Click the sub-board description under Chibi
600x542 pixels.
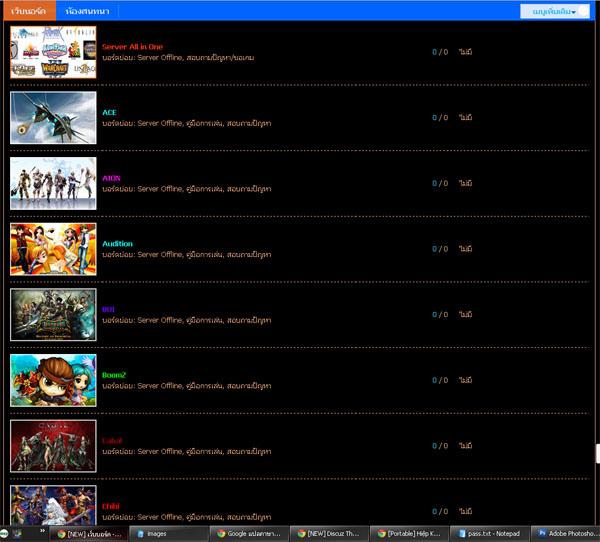187,517
